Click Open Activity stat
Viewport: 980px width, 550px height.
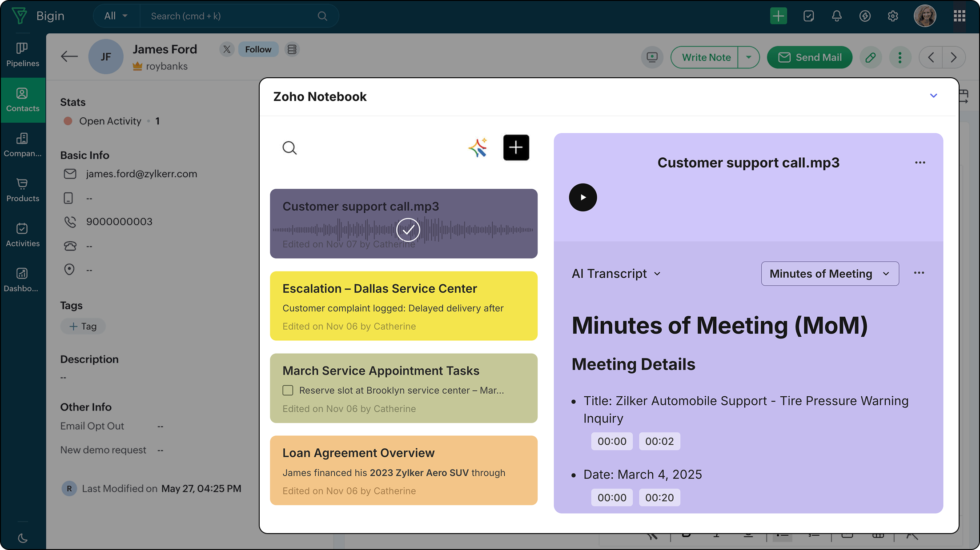tap(110, 121)
